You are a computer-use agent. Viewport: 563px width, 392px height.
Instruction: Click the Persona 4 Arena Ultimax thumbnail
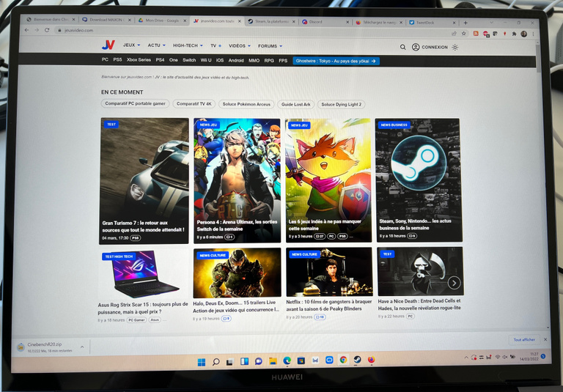click(x=237, y=180)
